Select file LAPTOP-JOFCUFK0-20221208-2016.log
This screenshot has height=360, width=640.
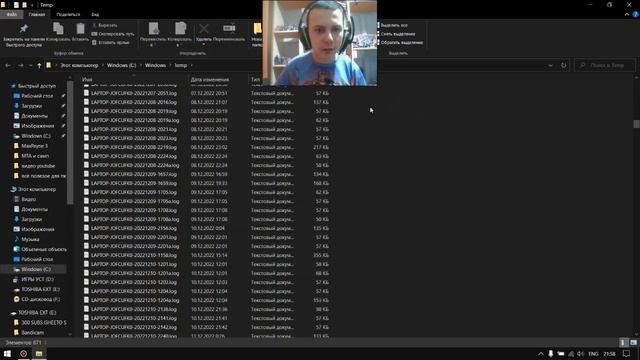point(134,102)
